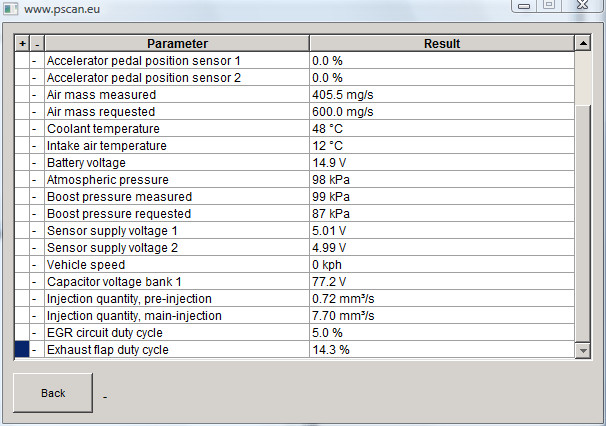Select the plus cell beside Air mass measured
The width and height of the screenshot is (606, 426).
coord(22,94)
